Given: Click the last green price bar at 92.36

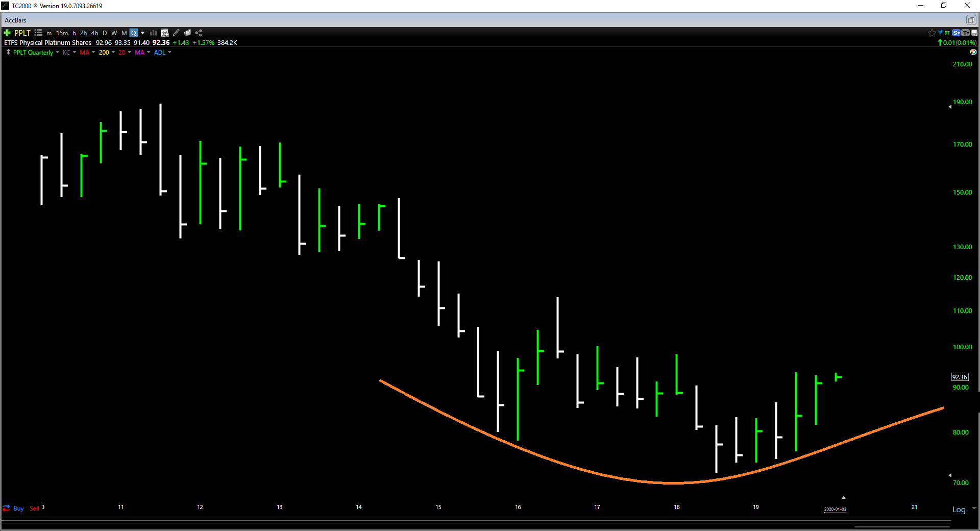Looking at the screenshot, I should 837,377.
